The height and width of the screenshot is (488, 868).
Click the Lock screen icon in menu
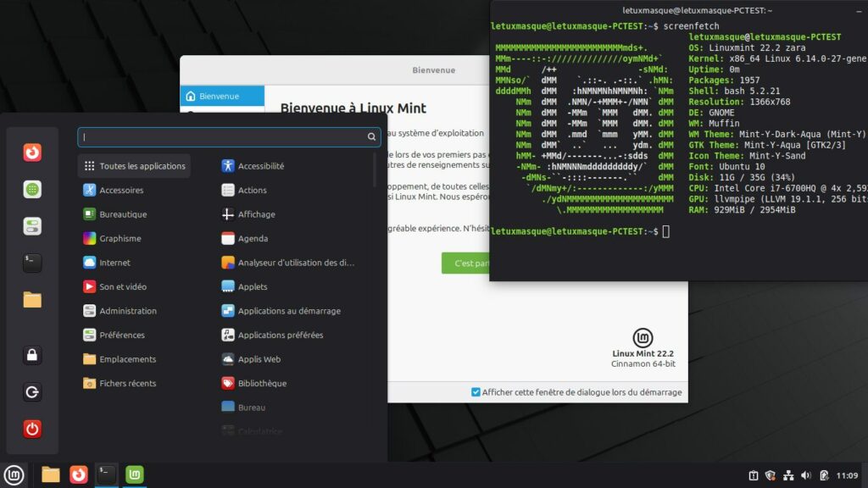(32, 355)
